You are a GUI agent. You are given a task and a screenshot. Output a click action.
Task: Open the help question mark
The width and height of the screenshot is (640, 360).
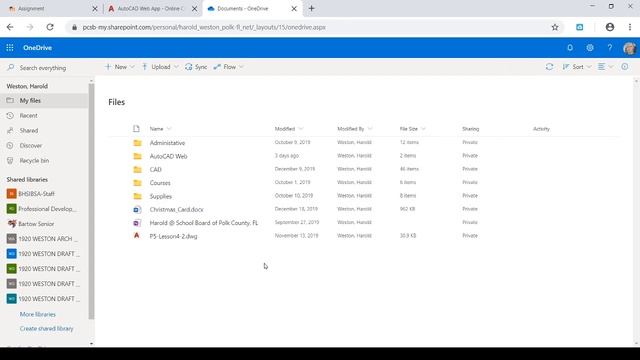[x=610, y=48]
